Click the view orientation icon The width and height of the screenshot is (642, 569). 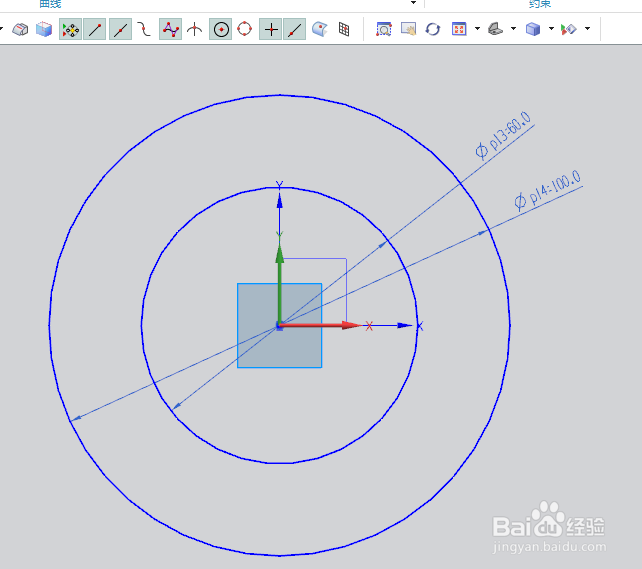(495, 29)
